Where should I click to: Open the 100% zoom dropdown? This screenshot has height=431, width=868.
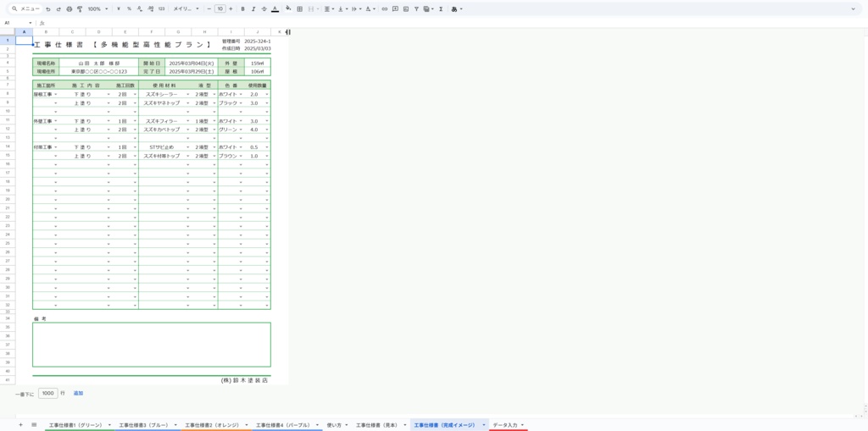(x=97, y=8)
